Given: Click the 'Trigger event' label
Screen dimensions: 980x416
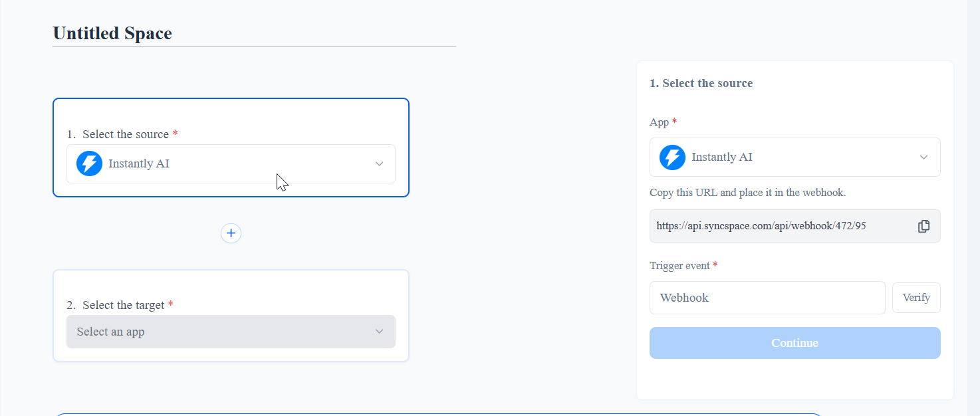Looking at the screenshot, I should [x=679, y=266].
